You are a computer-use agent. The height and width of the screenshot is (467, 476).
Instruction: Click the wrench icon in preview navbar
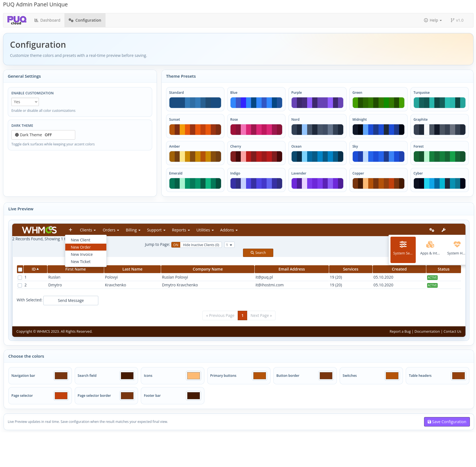[444, 230]
